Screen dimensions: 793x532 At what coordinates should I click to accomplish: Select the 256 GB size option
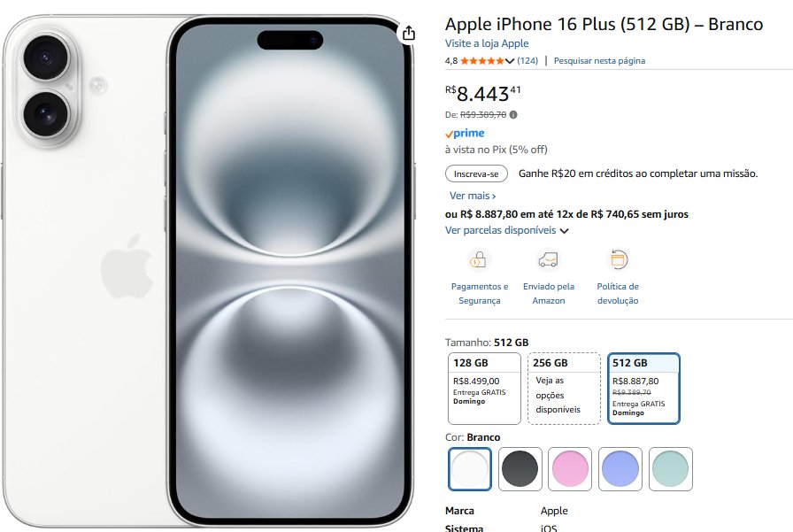[564, 389]
